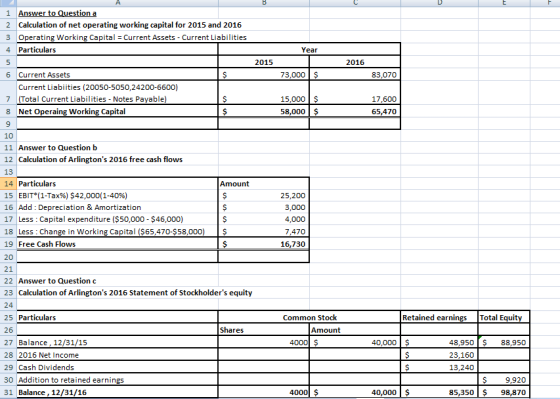Select the 85,350 retained earnings value
Viewport: 560px width, 399px height.
pyautogui.click(x=439, y=392)
